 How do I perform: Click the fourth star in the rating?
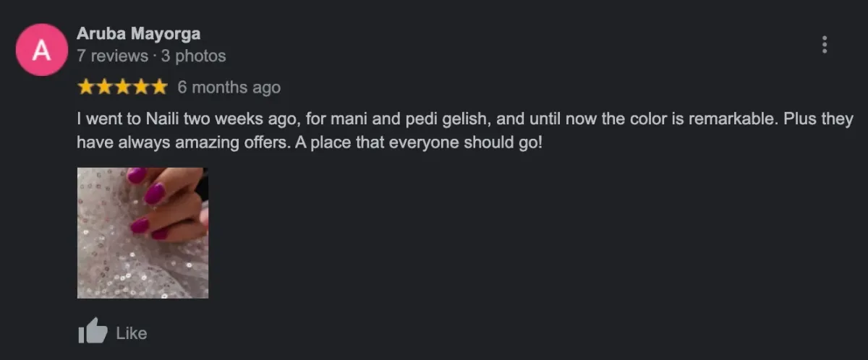pyautogui.click(x=140, y=87)
